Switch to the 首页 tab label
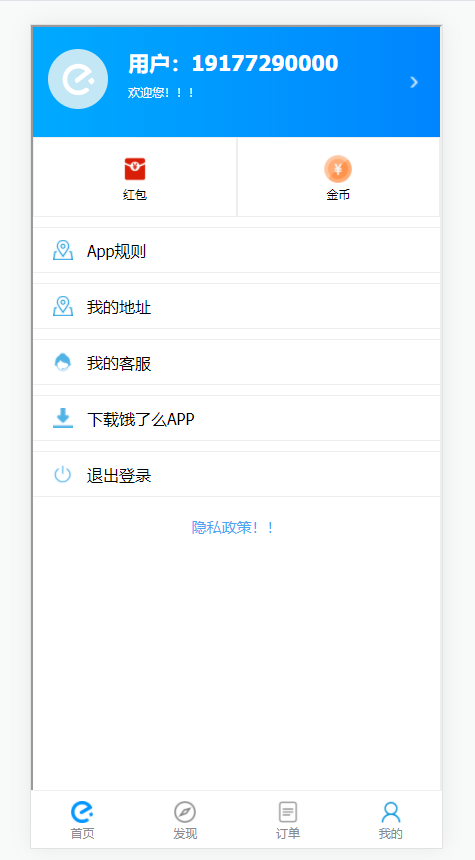Screen dimensions: 475x860 [x=82, y=834]
